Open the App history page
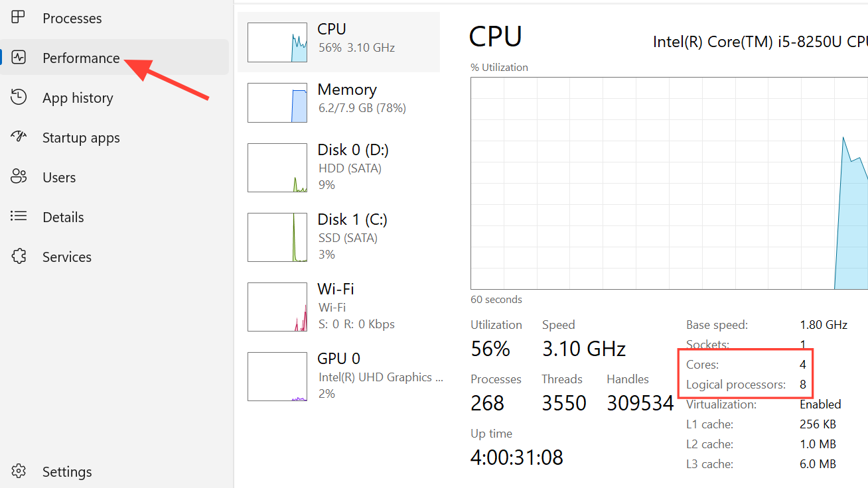 [x=78, y=98]
